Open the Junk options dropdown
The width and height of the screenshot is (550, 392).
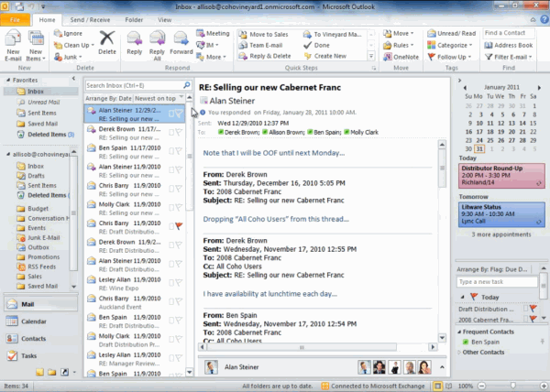(68, 57)
